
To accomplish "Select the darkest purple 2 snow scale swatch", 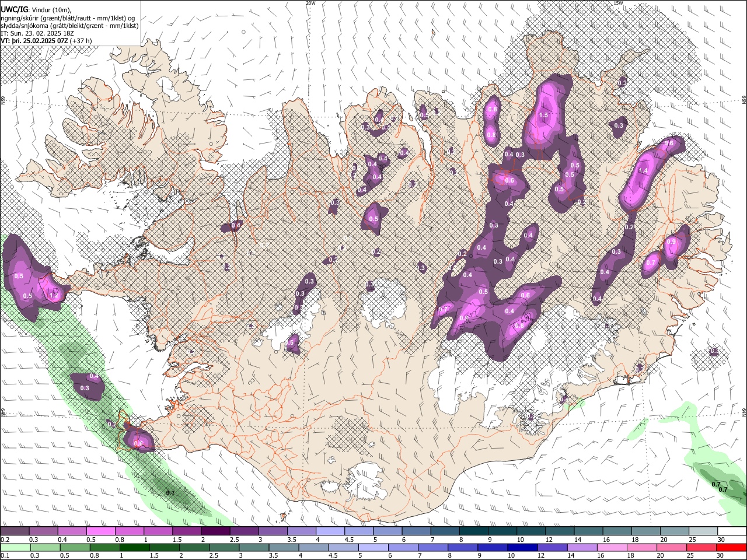I will point(216,531).
